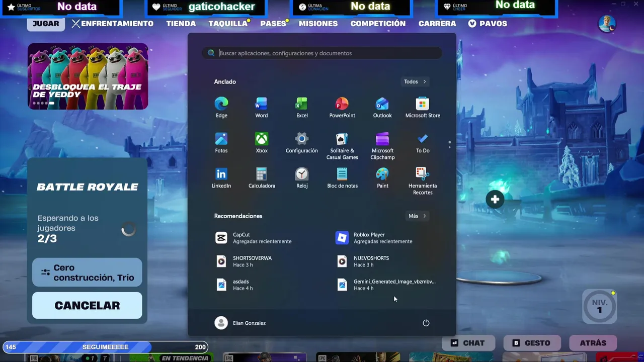Screen dimensions: 644x362
Task: Open the TAQUILLA tab
Action: click(228, 24)
